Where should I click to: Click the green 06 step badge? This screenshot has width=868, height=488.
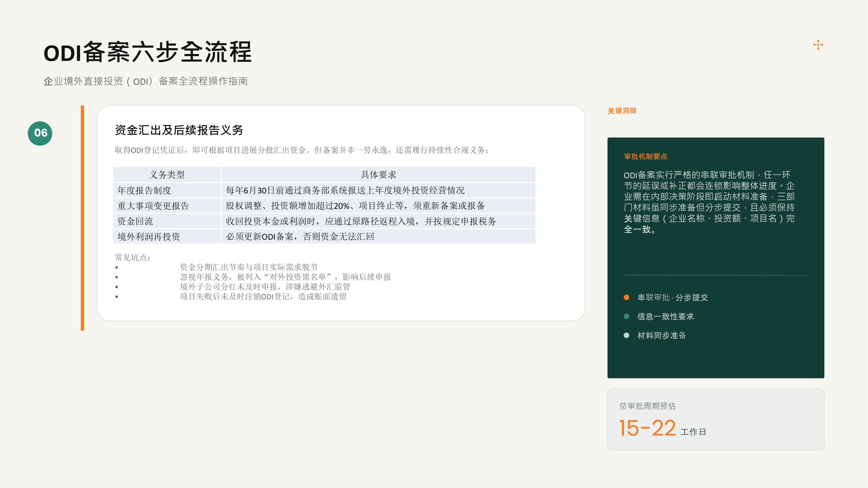[40, 133]
